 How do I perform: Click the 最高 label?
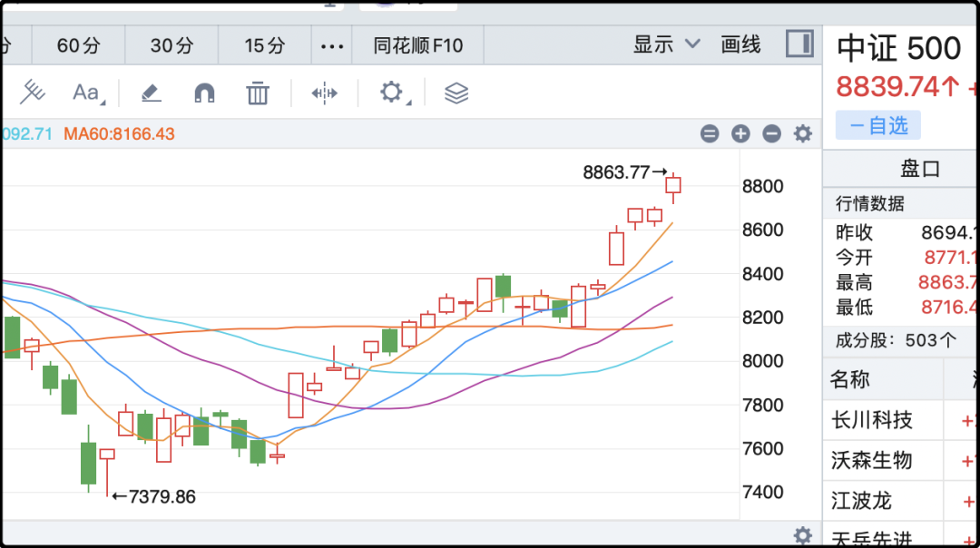[x=854, y=282]
